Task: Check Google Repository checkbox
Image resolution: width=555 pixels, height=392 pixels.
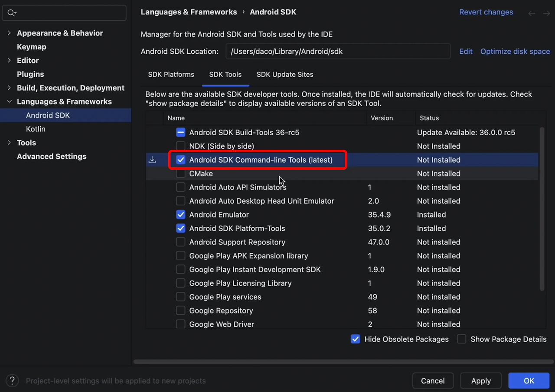Action: [181, 311]
